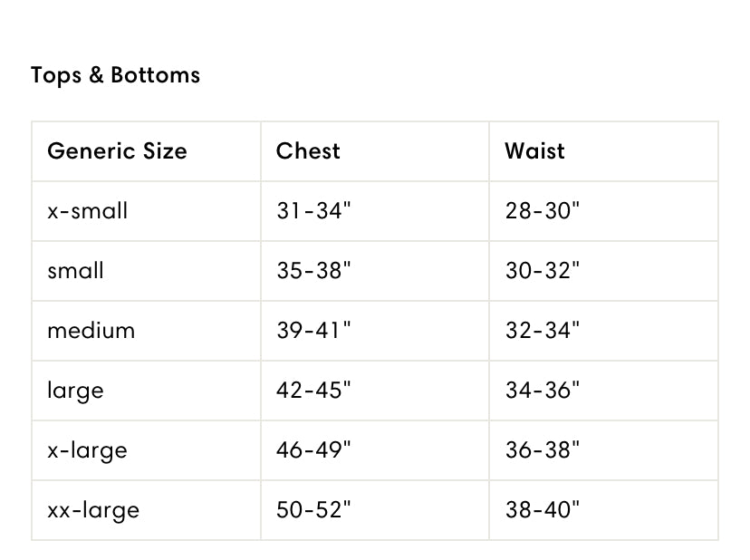
Task: Click the medium size label
Action: click(91, 330)
